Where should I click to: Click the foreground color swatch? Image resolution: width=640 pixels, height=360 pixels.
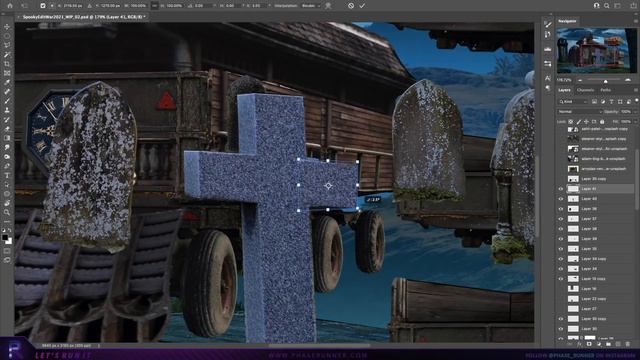4,237
